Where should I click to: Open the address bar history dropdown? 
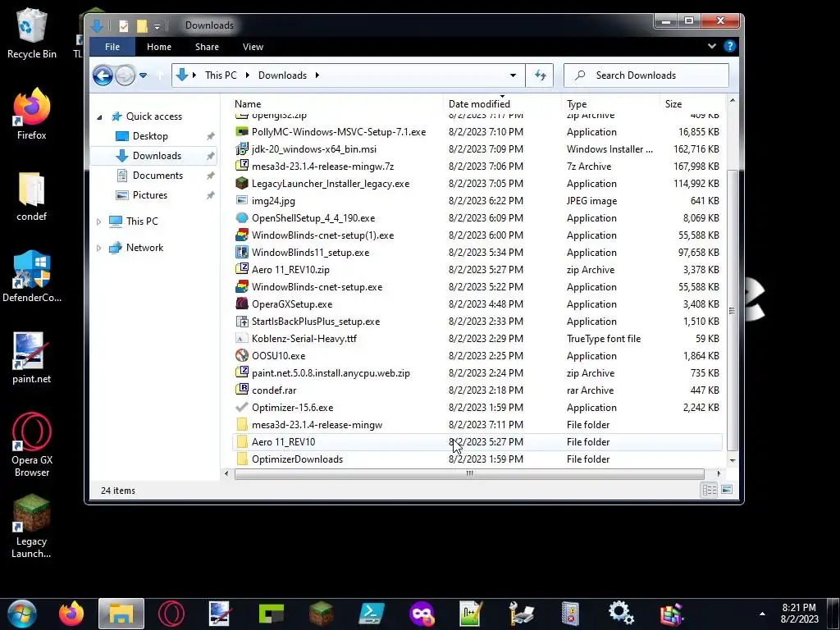tap(513, 75)
